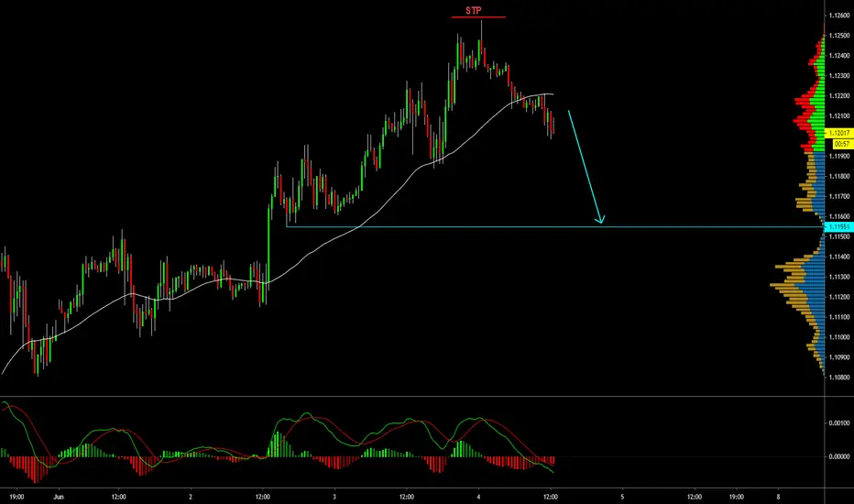Select the cyan 1.11551 price level tag
The width and height of the screenshot is (854, 504).
839,226
